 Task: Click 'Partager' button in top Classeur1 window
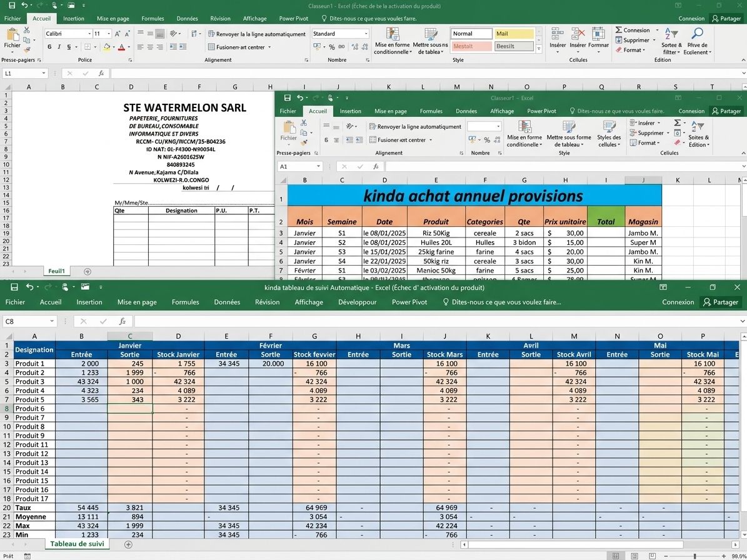point(727,19)
